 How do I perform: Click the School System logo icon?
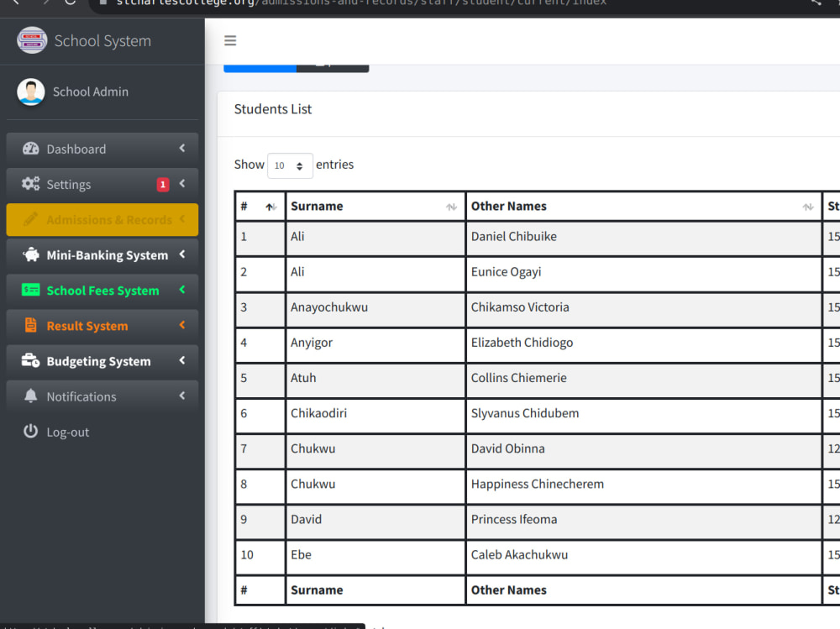coord(32,40)
